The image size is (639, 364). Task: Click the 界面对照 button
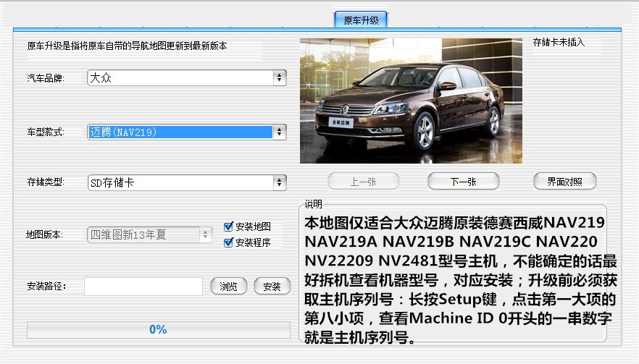tap(565, 182)
